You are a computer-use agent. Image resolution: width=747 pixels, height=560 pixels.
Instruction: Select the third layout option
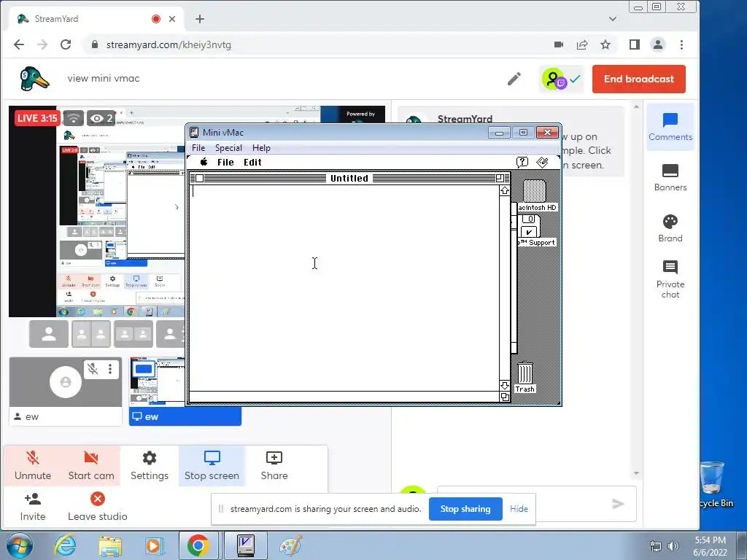click(x=133, y=334)
